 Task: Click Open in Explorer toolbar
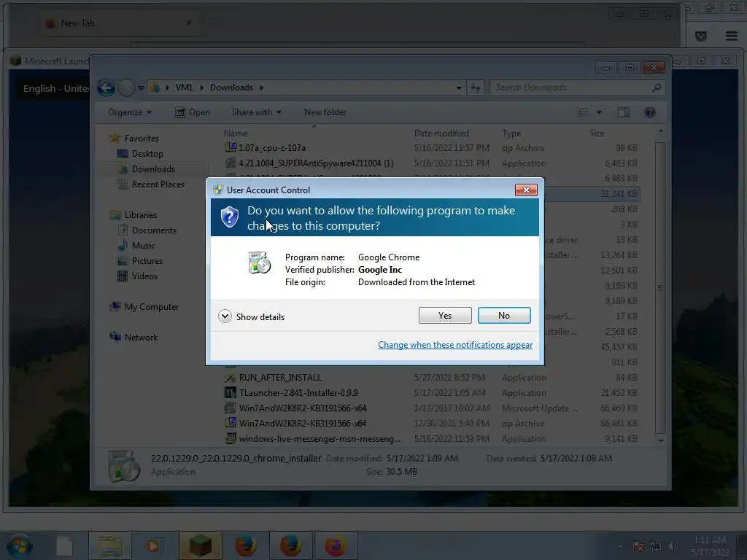click(x=193, y=112)
